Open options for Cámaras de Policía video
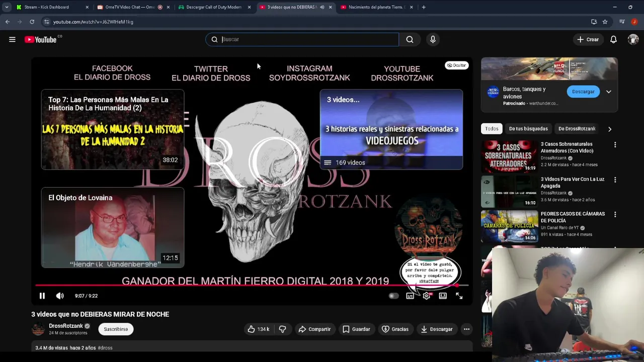The width and height of the screenshot is (644, 362). click(x=615, y=214)
